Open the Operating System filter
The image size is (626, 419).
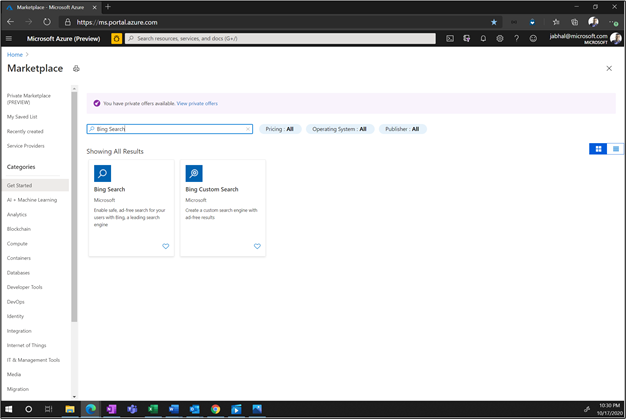click(x=340, y=129)
